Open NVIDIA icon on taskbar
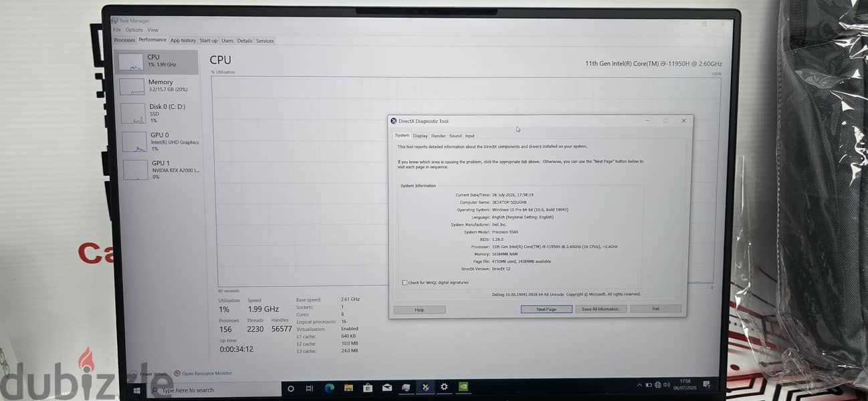 point(463,386)
